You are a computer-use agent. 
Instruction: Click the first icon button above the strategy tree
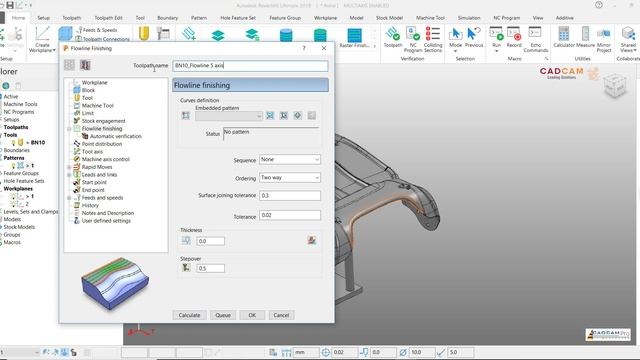point(69,65)
